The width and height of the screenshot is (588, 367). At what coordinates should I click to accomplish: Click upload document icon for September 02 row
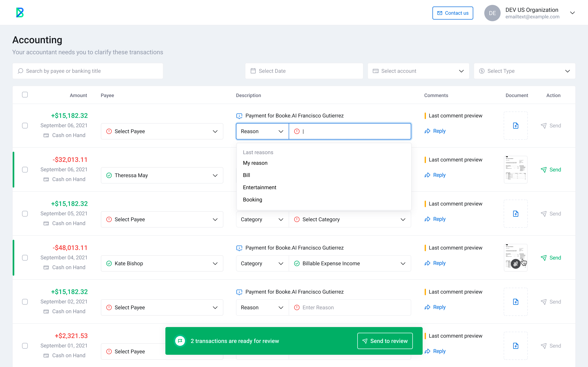click(x=515, y=302)
